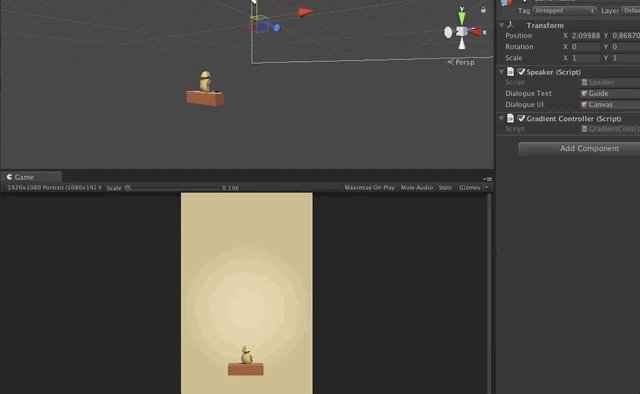The image size is (640, 394).
Task: Open the Game view resolution dropdown
Action: point(54,188)
